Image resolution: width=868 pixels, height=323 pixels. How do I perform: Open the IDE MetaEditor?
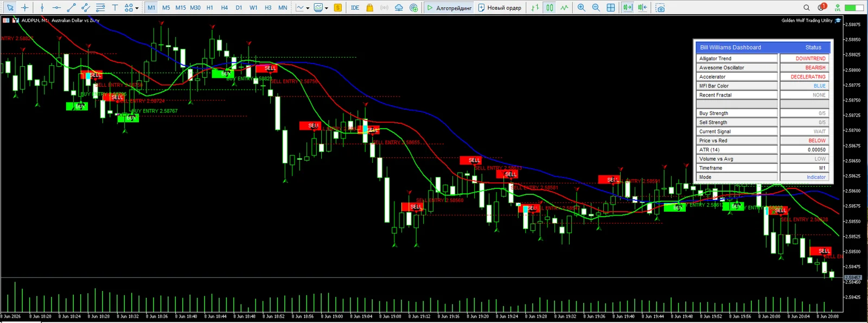click(355, 8)
